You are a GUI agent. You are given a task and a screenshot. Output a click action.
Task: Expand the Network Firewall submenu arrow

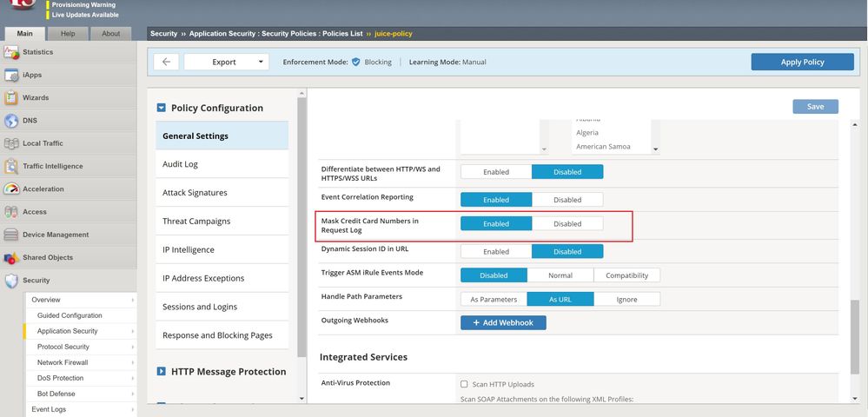pyautogui.click(x=132, y=362)
